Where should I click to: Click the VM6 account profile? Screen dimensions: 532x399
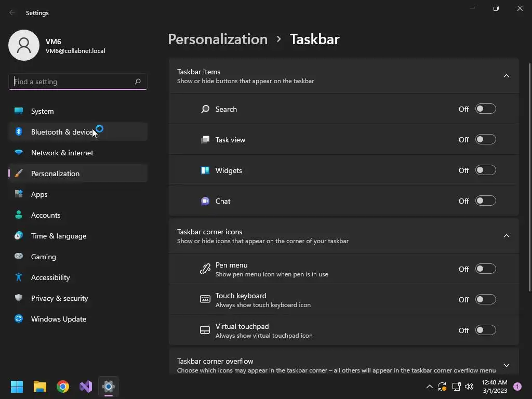click(57, 46)
